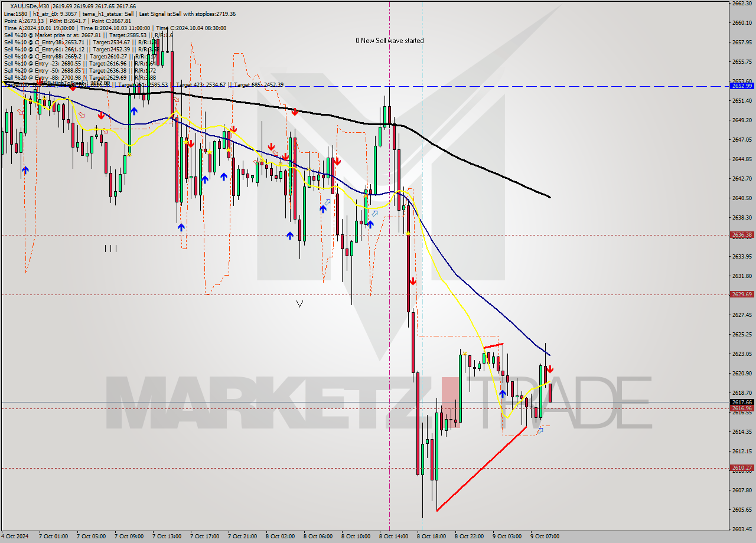756x543 pixels.
Task: Click the 2640.50 price scale value
Action: click(x=741, y=198)
